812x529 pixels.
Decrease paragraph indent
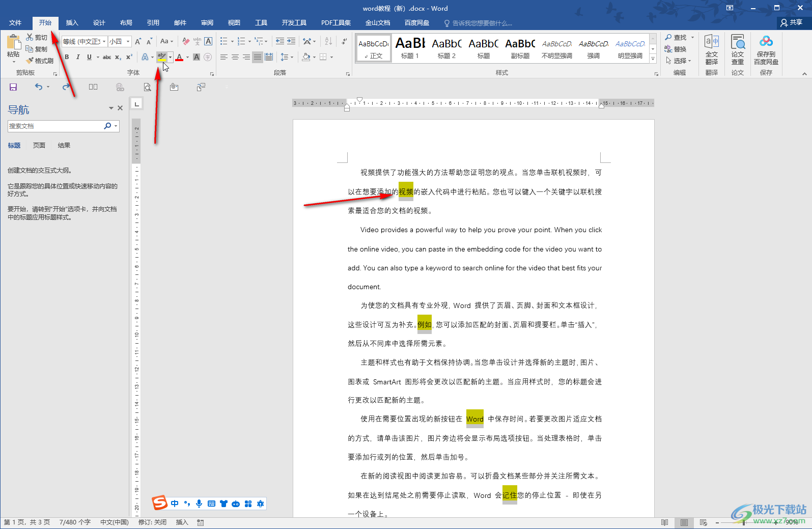point(280,41)
